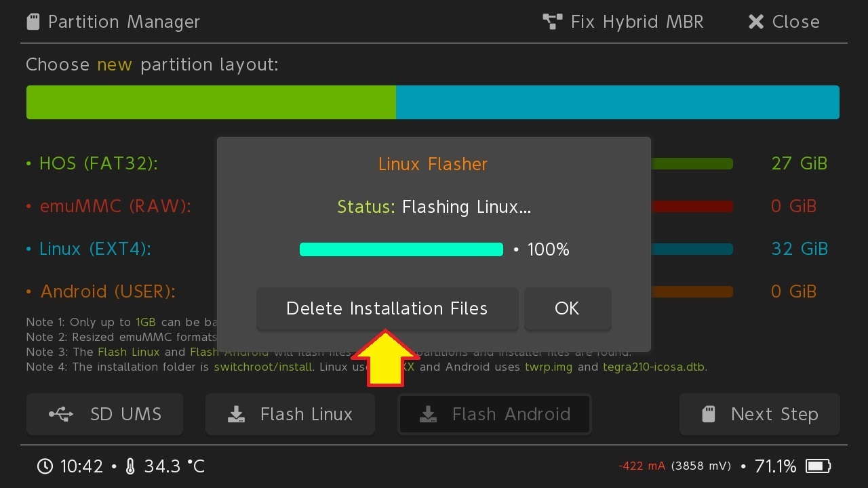Click the download icon on Flash Android
The width and height of the screenshot is (868, 488).
[428, 414]
